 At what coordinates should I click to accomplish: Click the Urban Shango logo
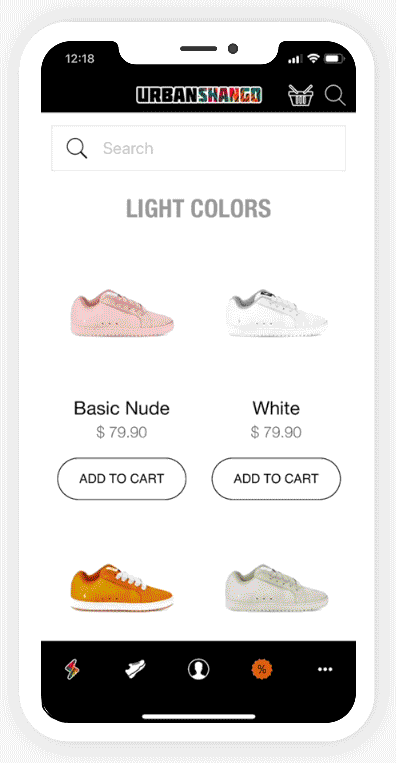pos(199,95)
